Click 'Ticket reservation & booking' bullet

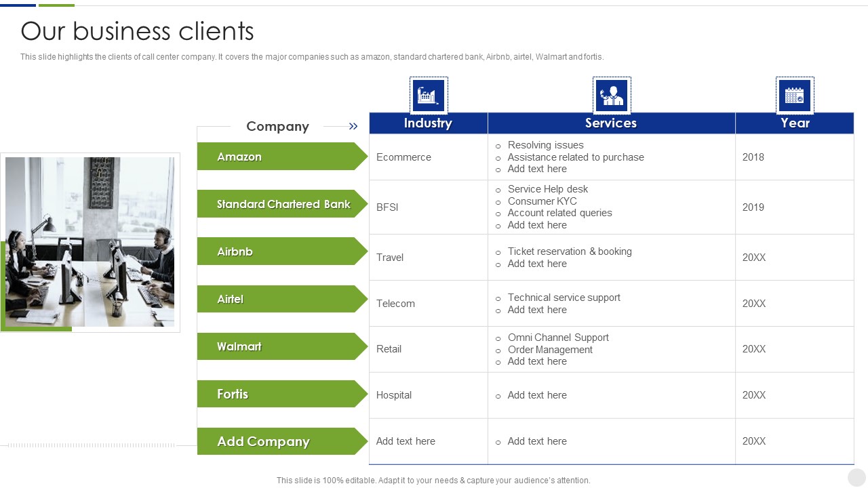click(x=570, y=251)
